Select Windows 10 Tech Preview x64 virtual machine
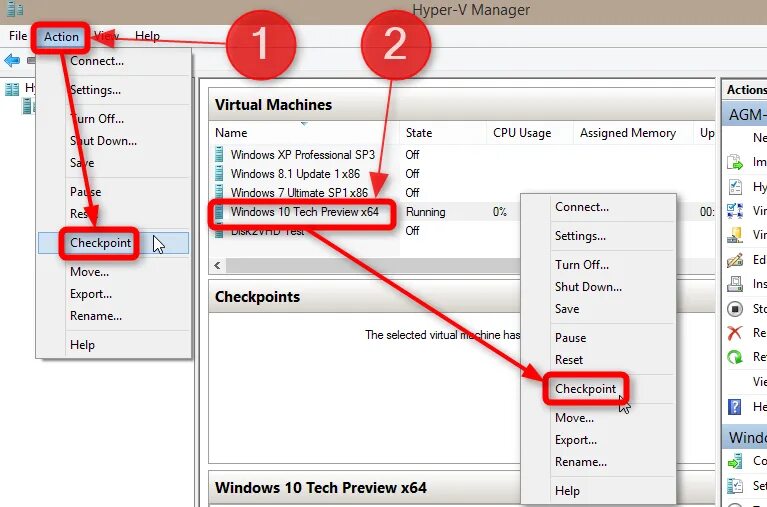Viewport: 767px width, 507px height. coord(304,212)
